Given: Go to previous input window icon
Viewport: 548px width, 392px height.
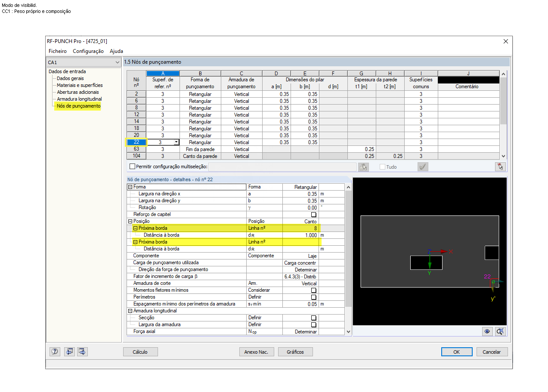Looking at the screenshot, I should (x=69, y=352).
